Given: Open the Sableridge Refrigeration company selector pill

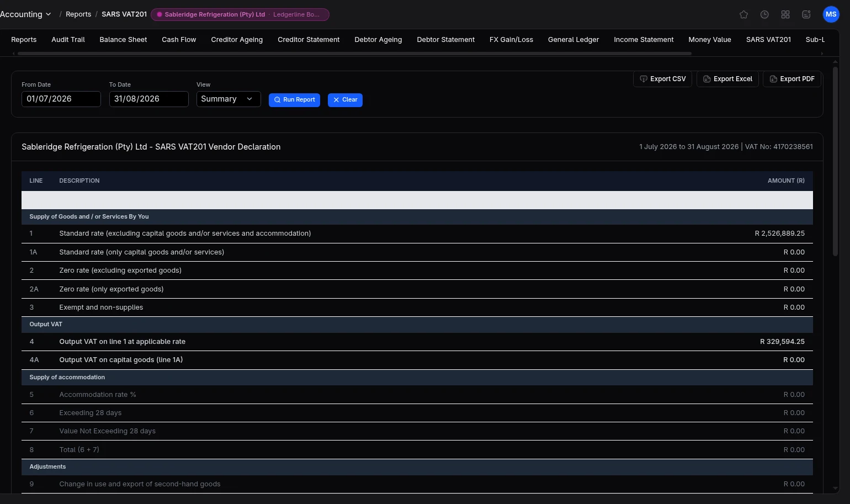Looking at the screenshot, I should [x=240, y=14].
